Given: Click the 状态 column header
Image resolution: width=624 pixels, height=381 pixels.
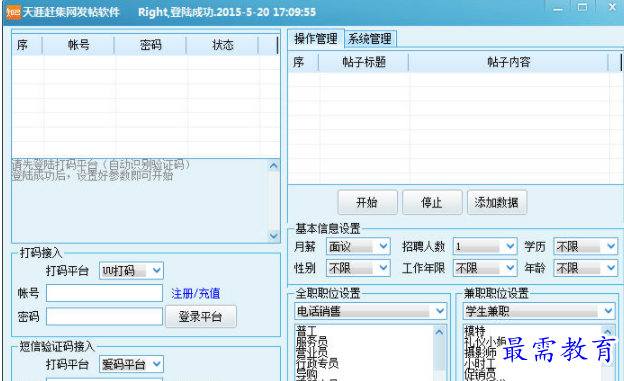Looking at the screenshot, I should point(222,45).
